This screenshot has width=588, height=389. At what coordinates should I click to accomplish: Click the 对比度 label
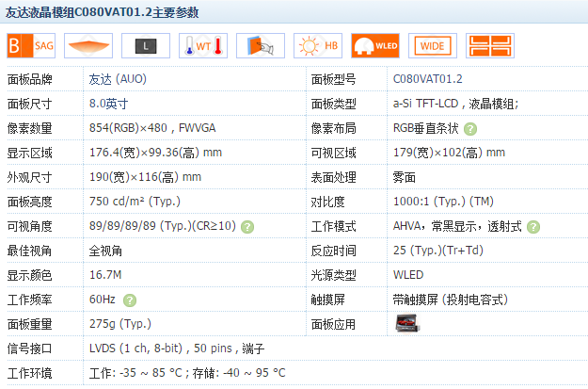(327, 202)
